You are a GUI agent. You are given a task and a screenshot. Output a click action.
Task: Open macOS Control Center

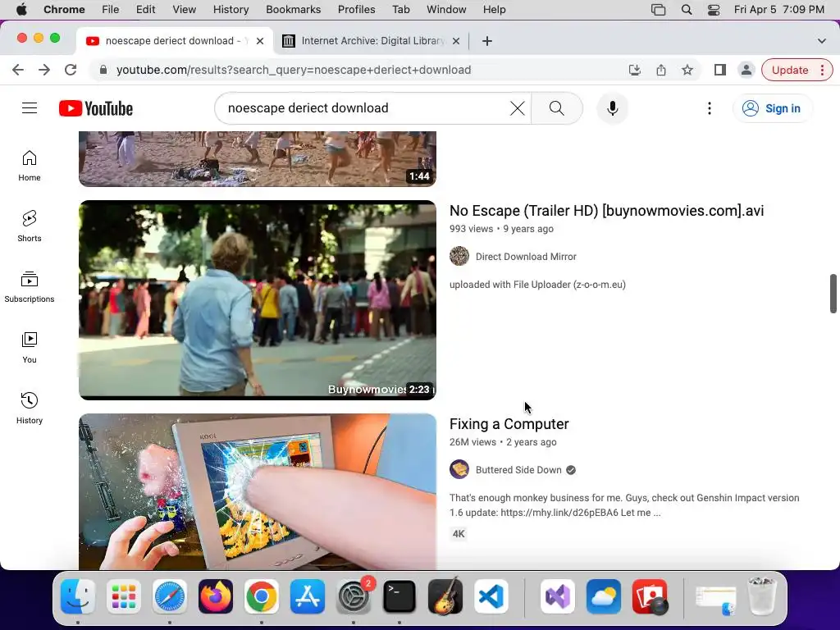tap(714, 10)
